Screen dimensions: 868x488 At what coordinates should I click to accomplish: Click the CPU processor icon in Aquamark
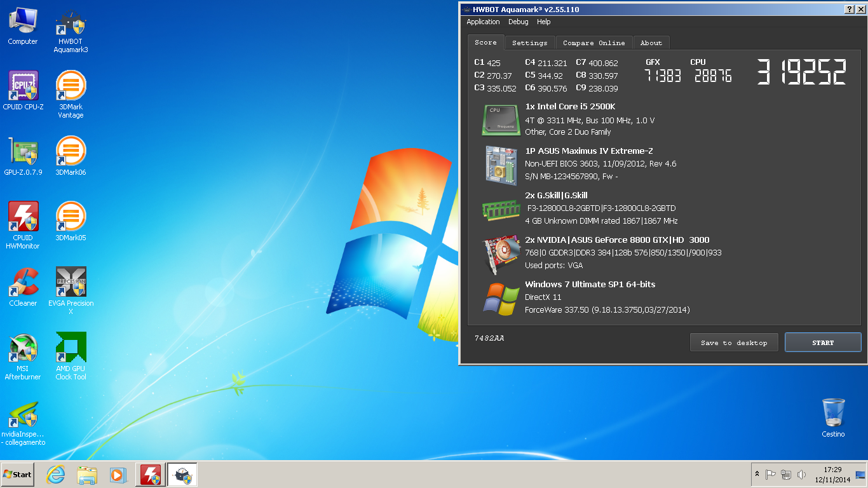click(501, 119)
